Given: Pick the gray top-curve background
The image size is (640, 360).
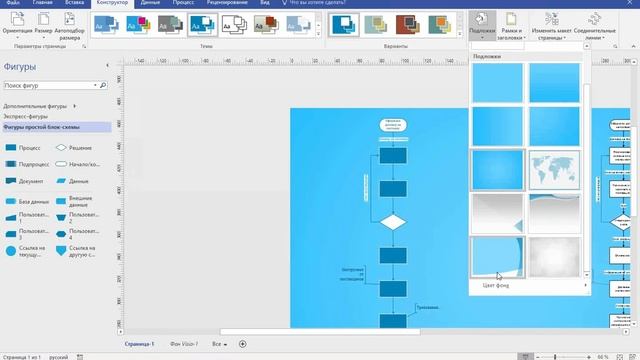Looking at the screenshot, I should click(554, 214).
